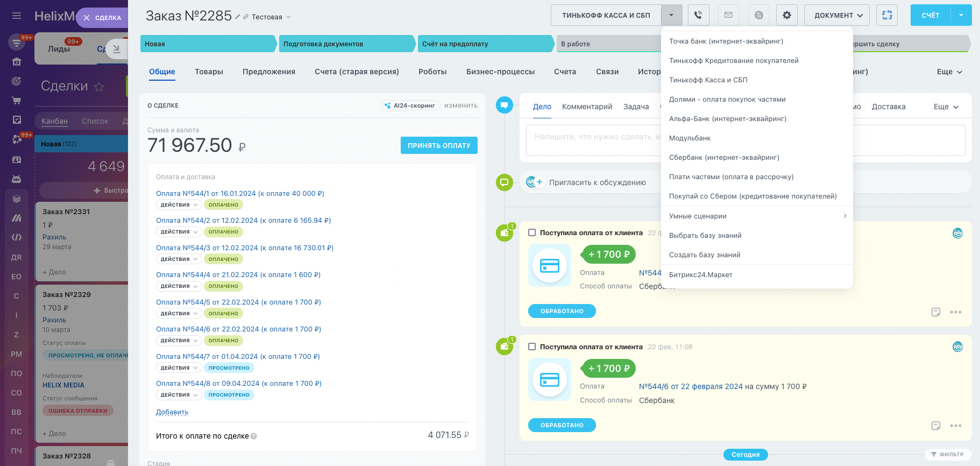This screenshot has width=980, height=466.
Task: Open the sidebar code brackets icon
Action: 17,237
